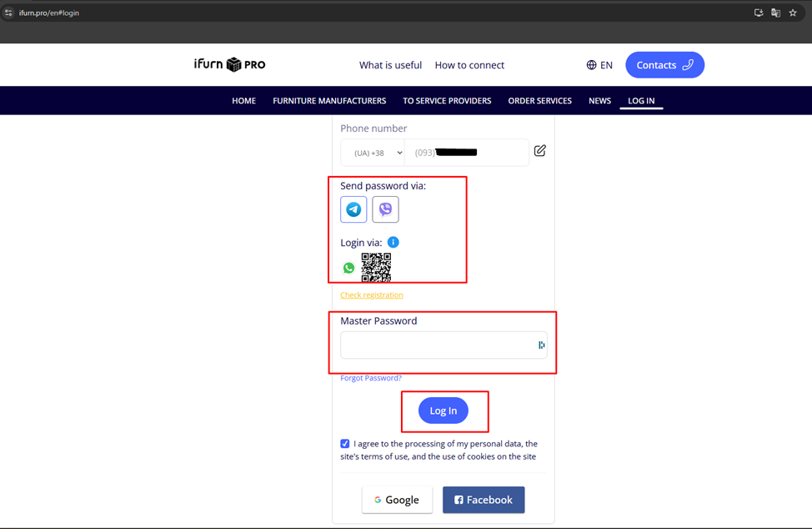Click into the Master Password input field
Viewport: 812px width, 529px height.
438,345
